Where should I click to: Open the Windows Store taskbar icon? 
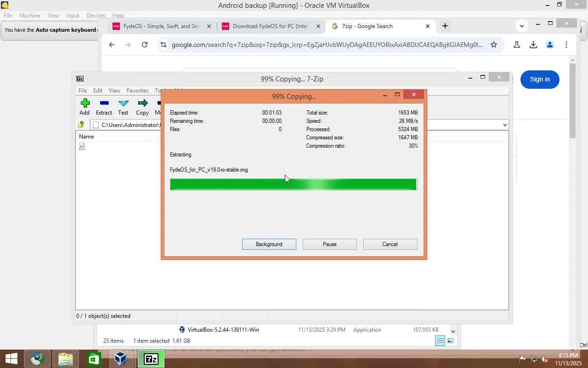pos(94,359)
